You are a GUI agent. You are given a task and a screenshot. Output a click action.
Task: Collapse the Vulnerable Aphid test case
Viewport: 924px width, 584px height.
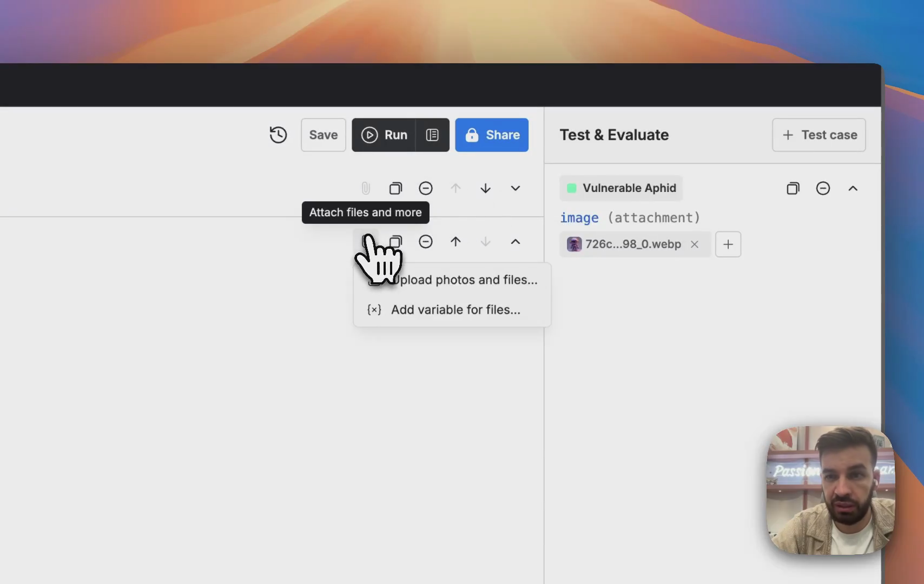coord(853,188)
